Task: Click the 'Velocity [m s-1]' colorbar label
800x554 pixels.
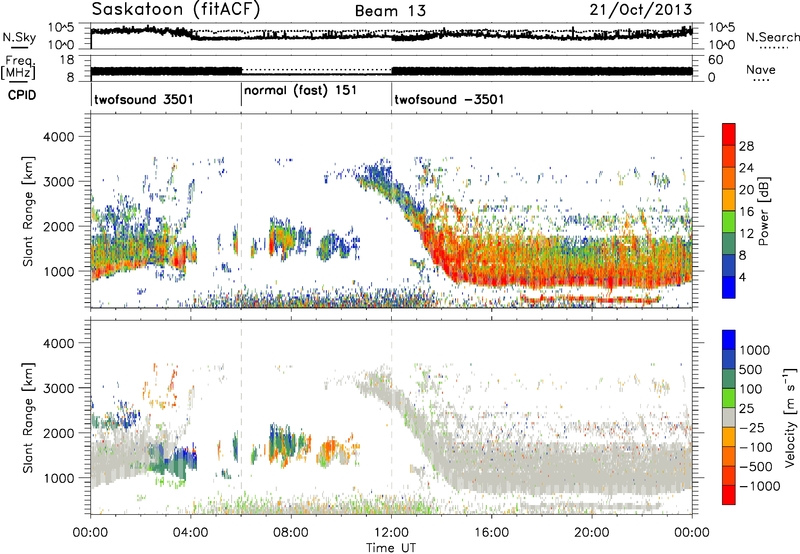Action: [x=791, y=417]
